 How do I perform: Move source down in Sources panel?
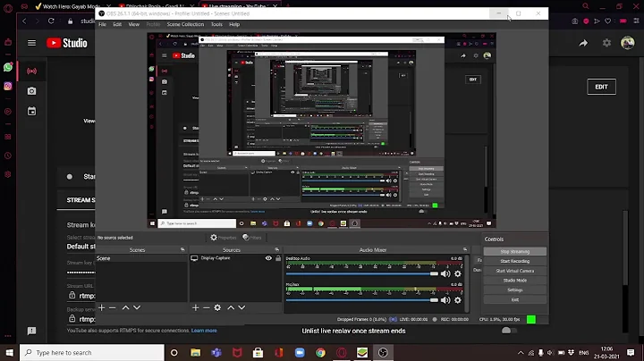point(241,307)
